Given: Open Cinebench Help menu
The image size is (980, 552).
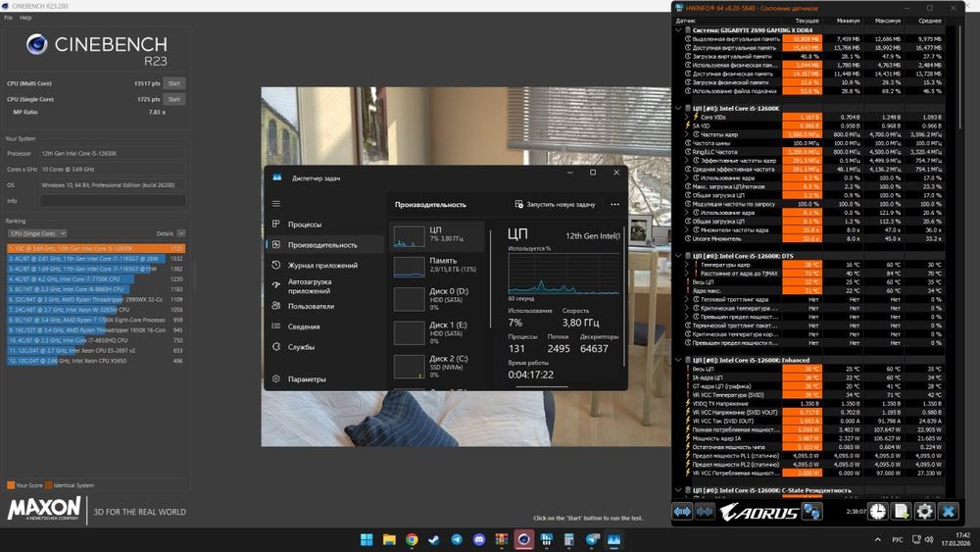Looking at the screenshot, I should [x=25, y=18].
